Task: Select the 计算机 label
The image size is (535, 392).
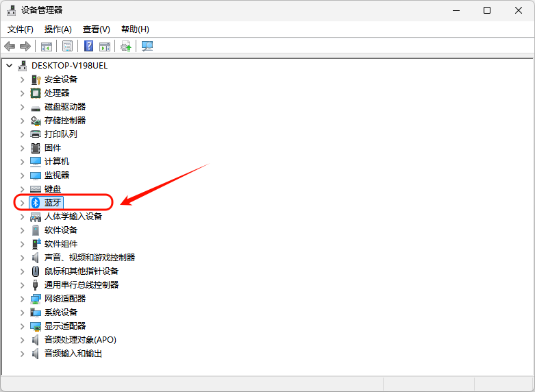Action: 57,162
